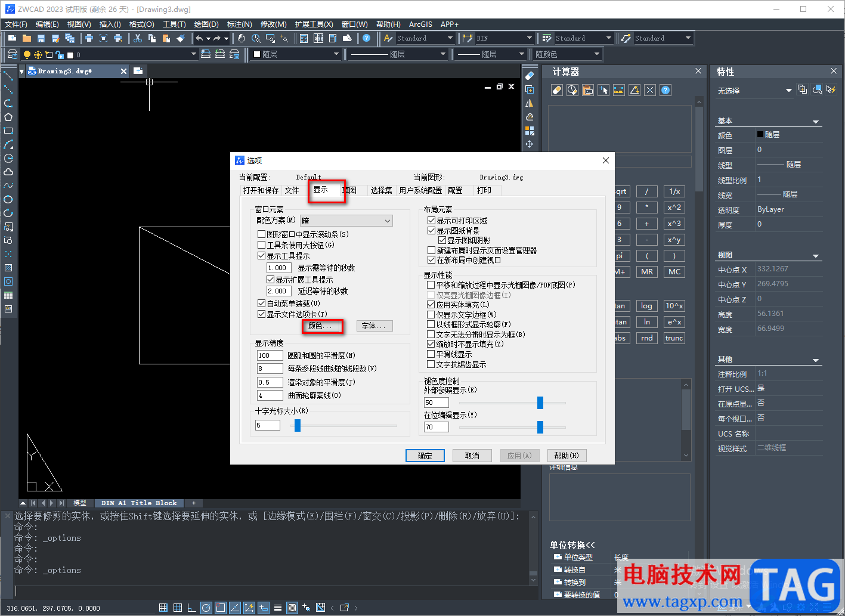Click the 帮助(H) button in dialog

(x=567, y=456)
